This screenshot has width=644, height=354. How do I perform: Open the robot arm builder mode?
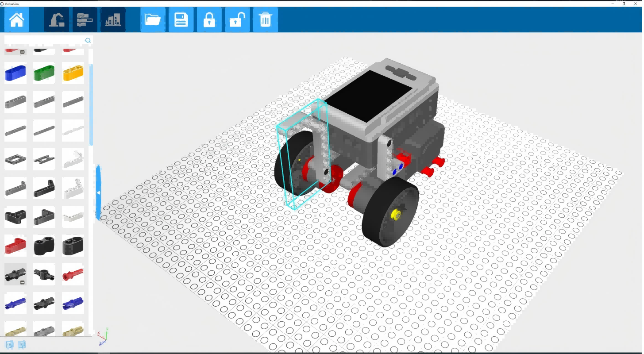[57, 20]
